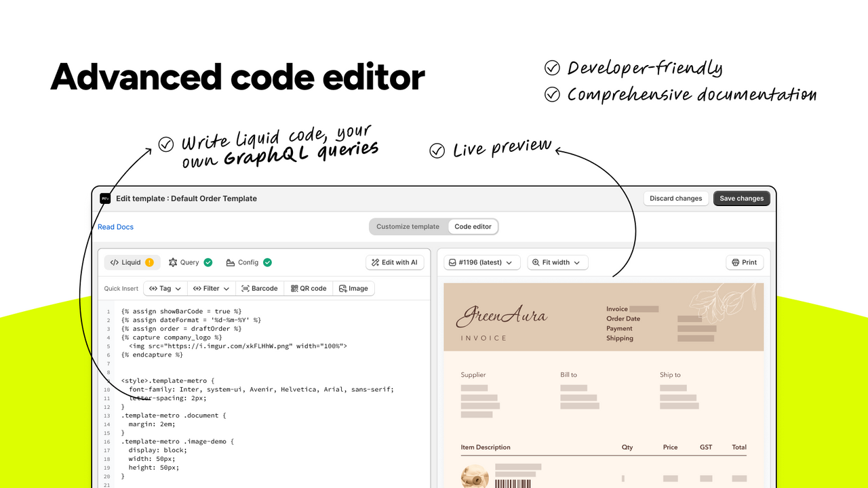Screen dimensions: 868x488
Task: Click the Discard changes button
Action: point(675,199)
